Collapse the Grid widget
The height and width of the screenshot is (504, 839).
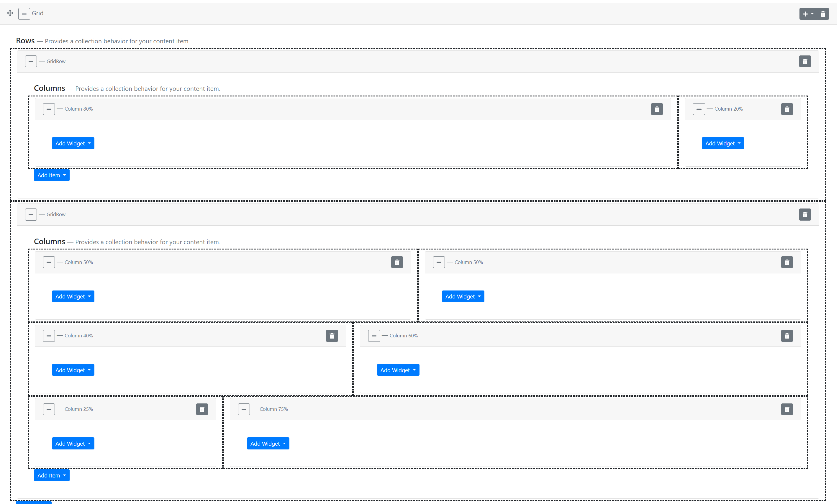[24, 14]
